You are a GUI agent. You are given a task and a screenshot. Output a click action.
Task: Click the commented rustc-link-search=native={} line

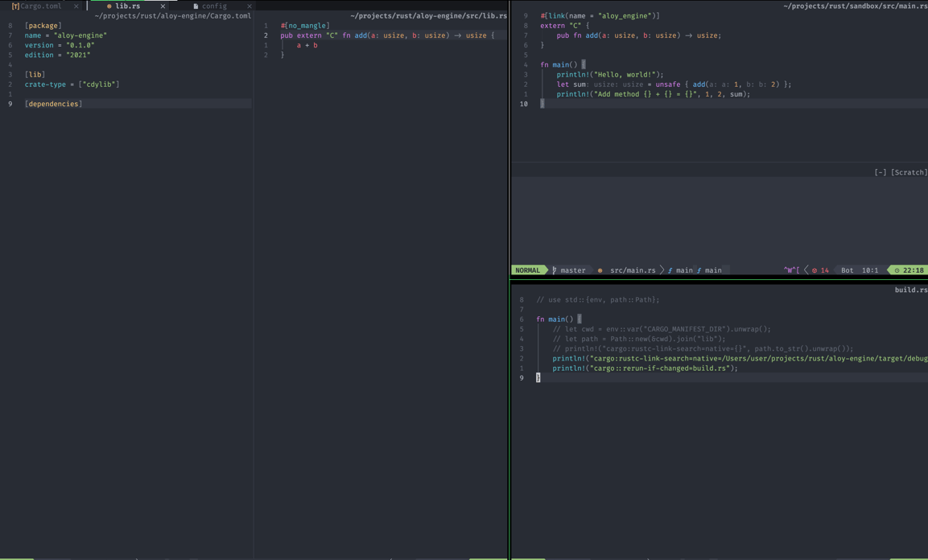(x=703, y=349)
